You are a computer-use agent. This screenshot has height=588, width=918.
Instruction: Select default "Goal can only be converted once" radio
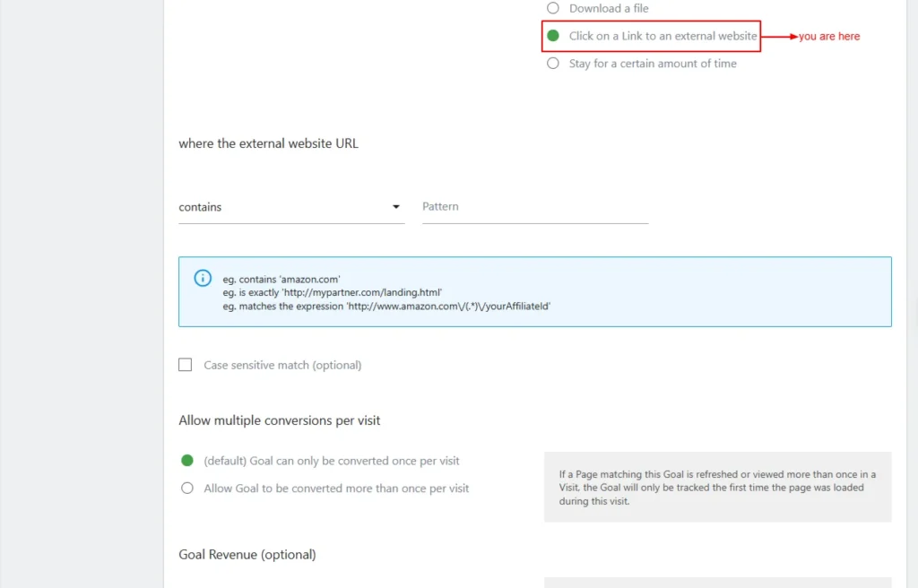pos(187,461)
